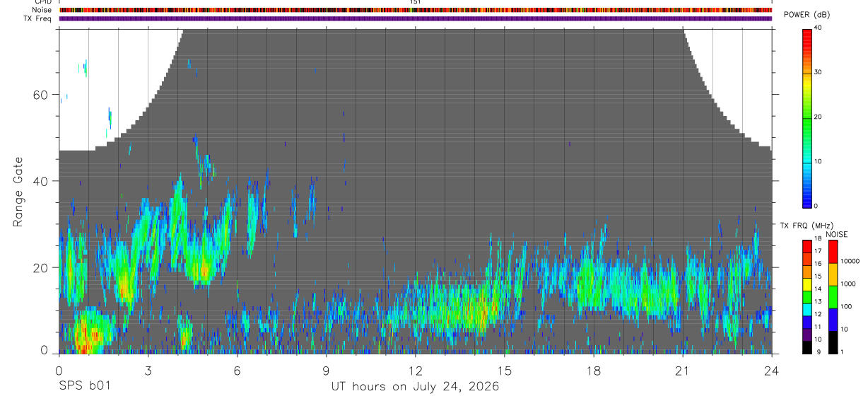Click the 21 hour tick label on time axis
This screenshot has width=868, height=401.
(x=683, y=370)
